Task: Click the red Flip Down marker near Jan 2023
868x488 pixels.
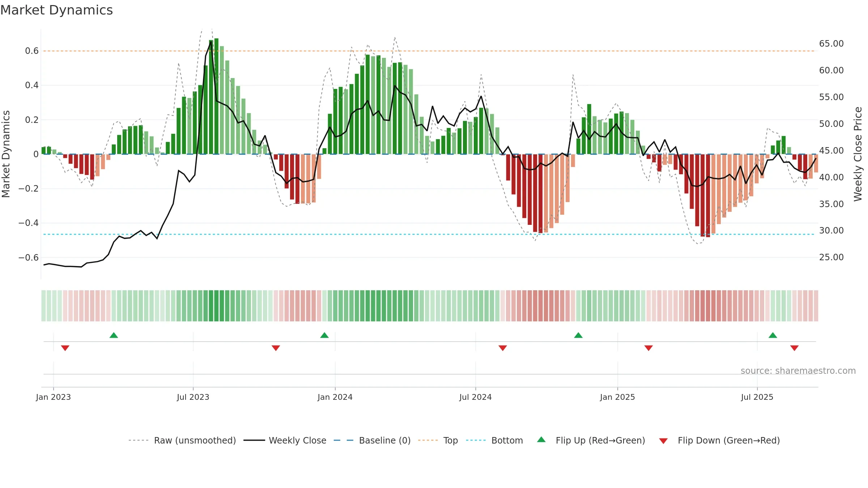Action: tap(65, 348)
